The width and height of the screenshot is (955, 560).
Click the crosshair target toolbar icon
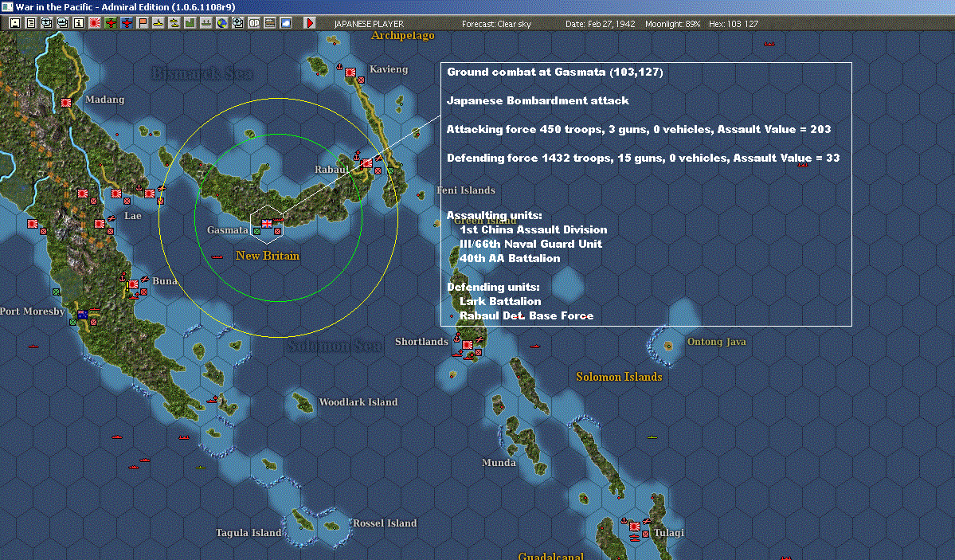[237, 23]
